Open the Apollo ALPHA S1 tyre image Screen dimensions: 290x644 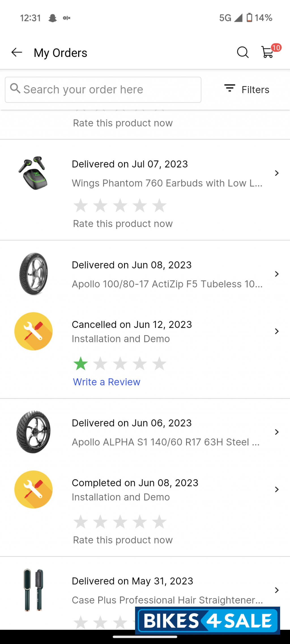[33, 432]
